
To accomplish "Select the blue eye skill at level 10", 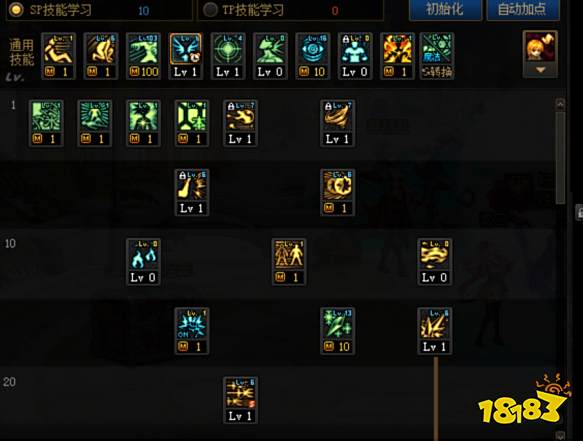I will [x=312, y=56].
